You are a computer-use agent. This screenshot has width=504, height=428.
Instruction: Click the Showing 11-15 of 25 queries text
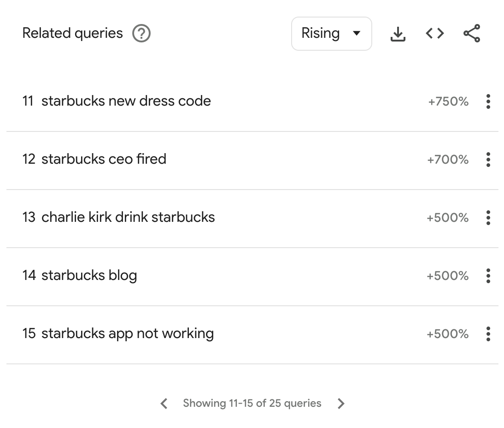pyautogui.click(x=252, y=403)
